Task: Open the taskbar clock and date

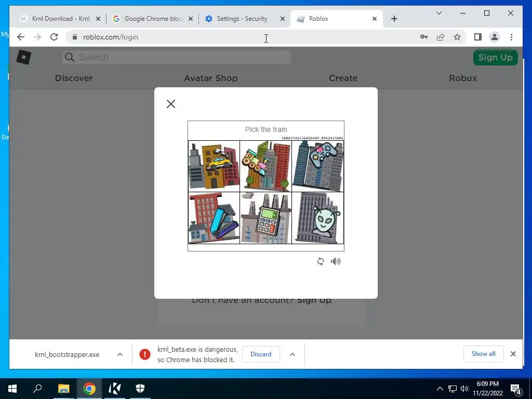Action: coord(487,389)
